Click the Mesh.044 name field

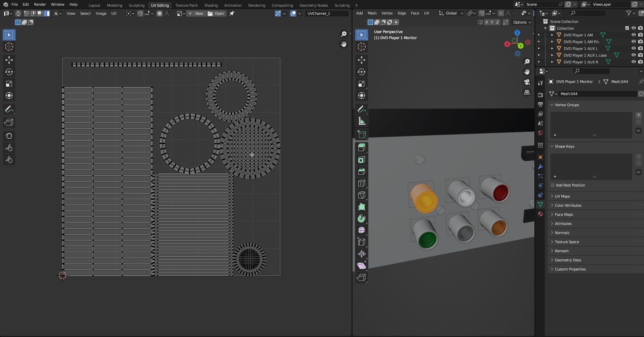(598, 94)
